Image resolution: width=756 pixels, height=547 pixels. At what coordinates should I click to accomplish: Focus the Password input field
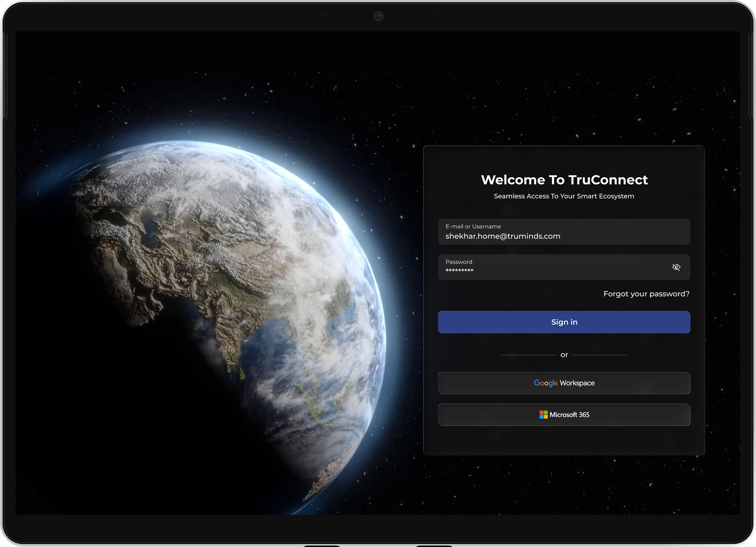click(553, 268)
